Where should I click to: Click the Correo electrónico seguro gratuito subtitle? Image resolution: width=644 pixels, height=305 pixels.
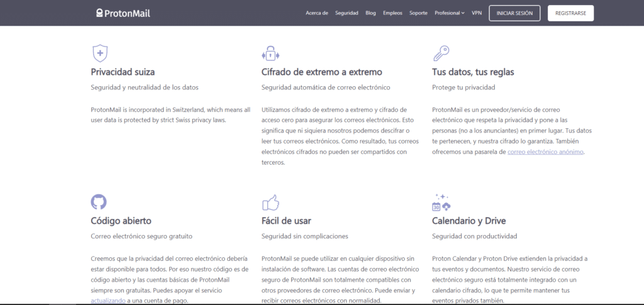tap(142, 236)
